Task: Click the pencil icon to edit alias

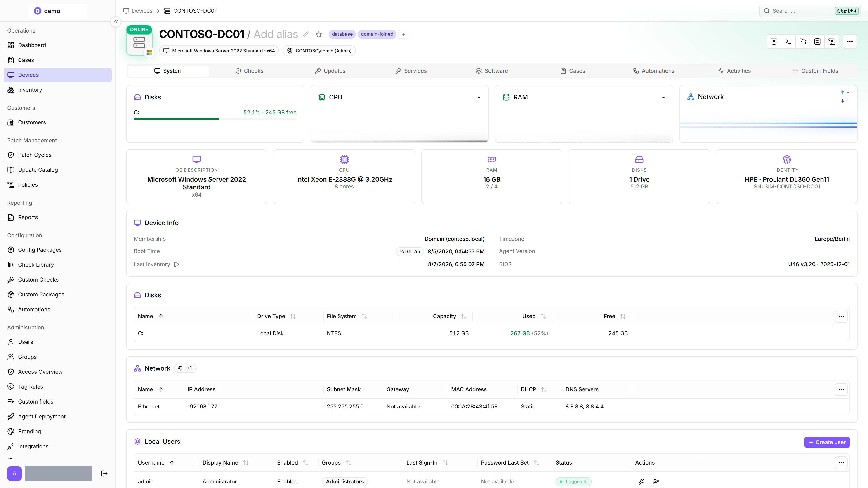Action: [306, 34]
